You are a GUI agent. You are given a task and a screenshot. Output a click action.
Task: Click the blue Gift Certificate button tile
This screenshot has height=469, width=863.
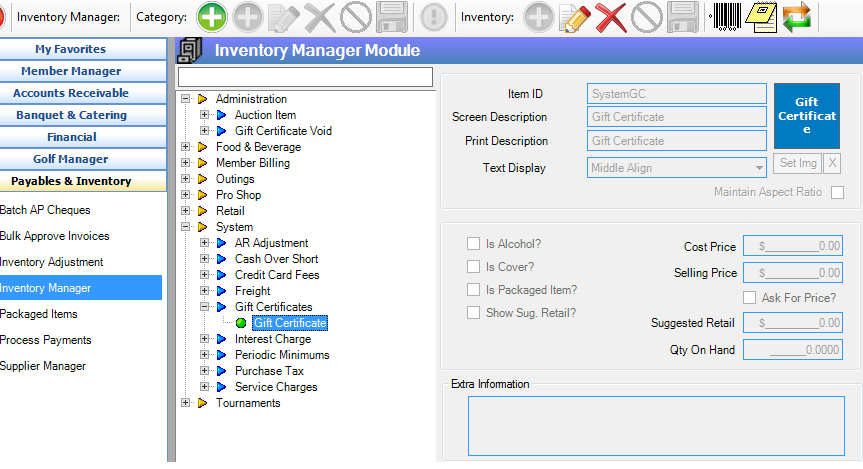[x=807, y=116]
